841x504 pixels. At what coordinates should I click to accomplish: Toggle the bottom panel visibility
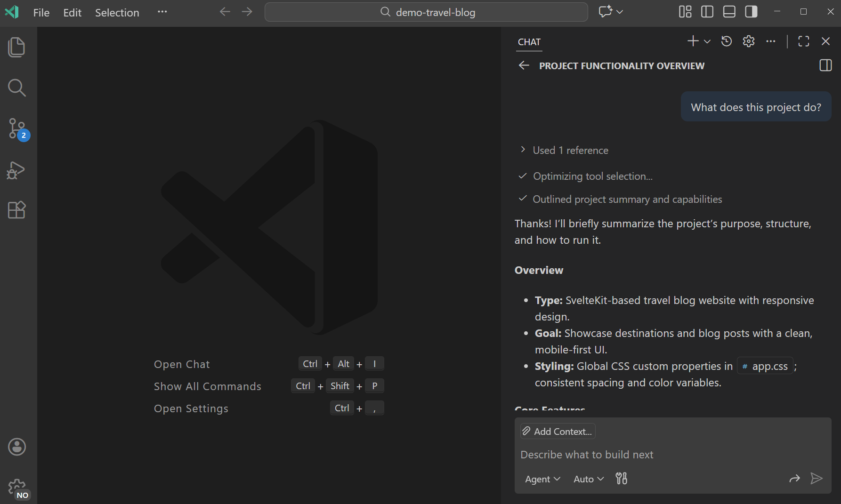[729, 12]
